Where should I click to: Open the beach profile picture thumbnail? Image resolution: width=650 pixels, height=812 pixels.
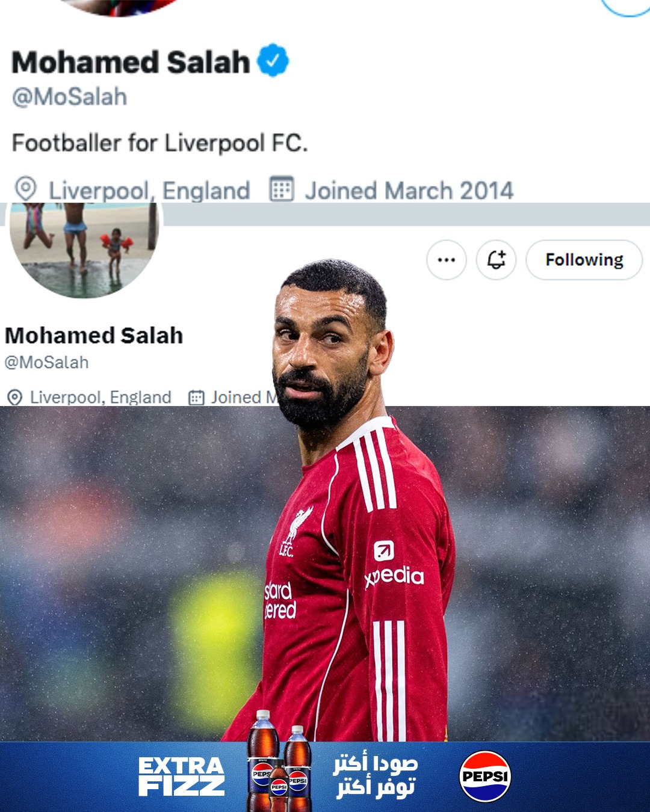tap(83, 248)
